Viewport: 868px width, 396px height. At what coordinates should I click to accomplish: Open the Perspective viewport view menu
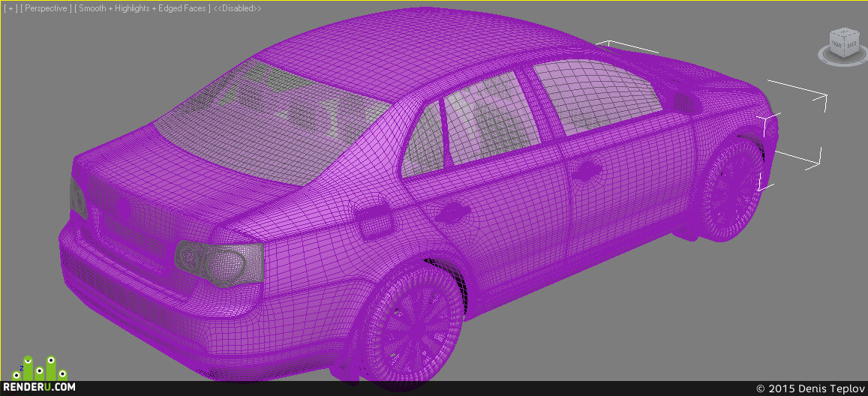pyautogui.click(x=47, y=9)
